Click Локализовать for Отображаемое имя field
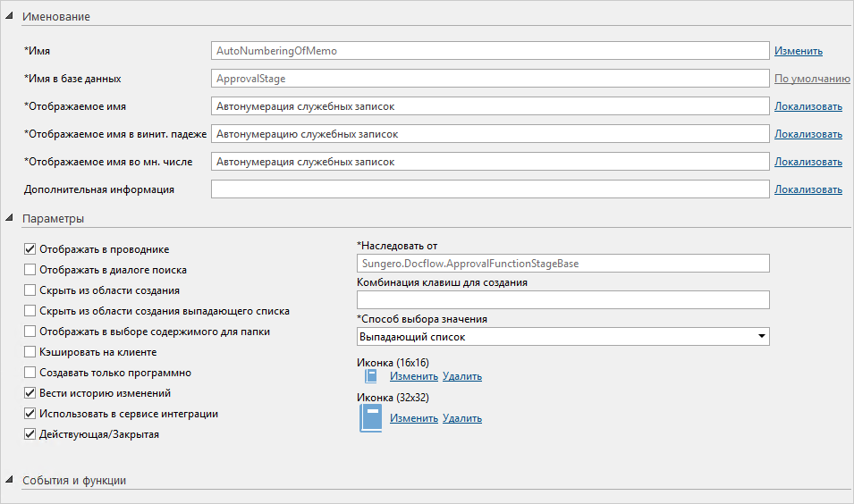Viewport: 854px width, 504px height. point(807,106)
